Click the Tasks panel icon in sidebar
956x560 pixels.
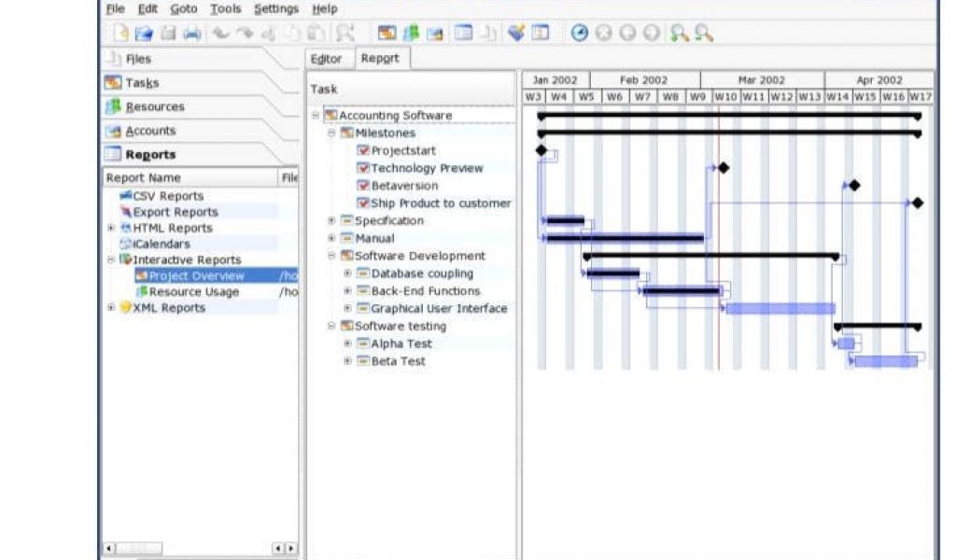click(x=113, y=83)
